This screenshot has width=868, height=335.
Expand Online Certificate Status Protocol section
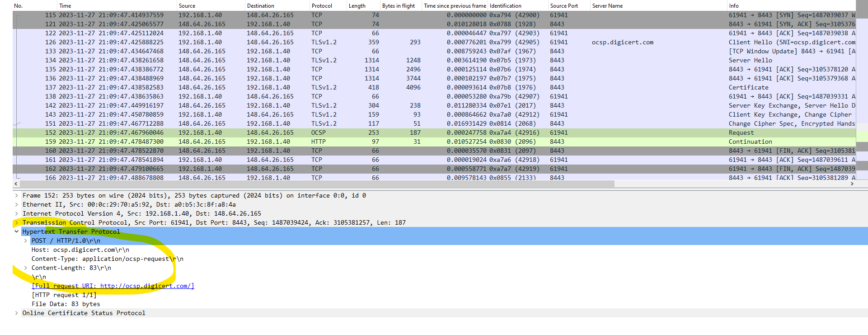17,313
